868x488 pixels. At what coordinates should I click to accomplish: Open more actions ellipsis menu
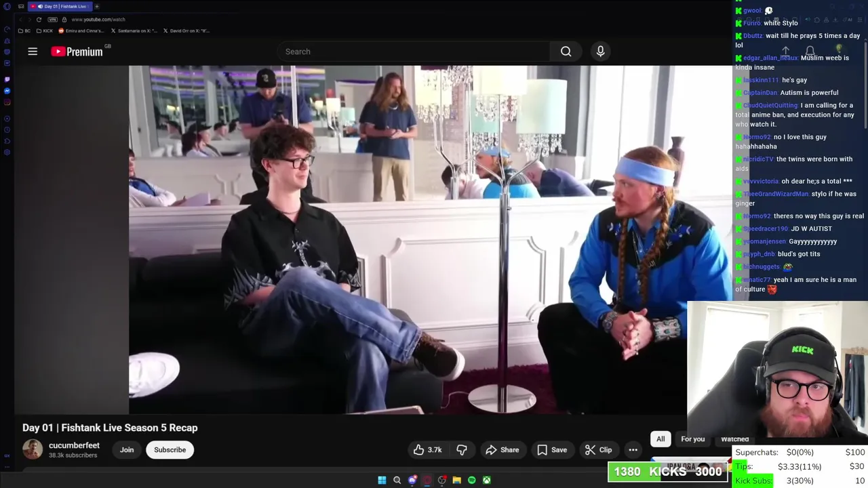(633, 450)
